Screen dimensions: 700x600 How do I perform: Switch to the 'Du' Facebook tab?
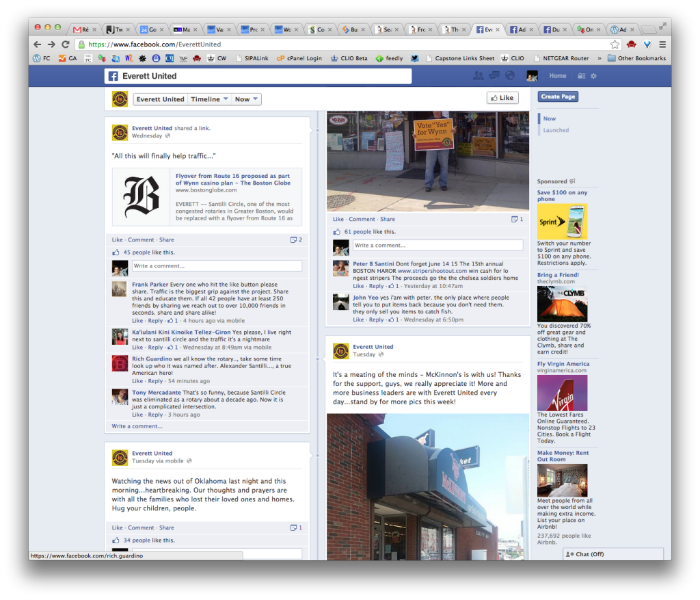point(555,29)
